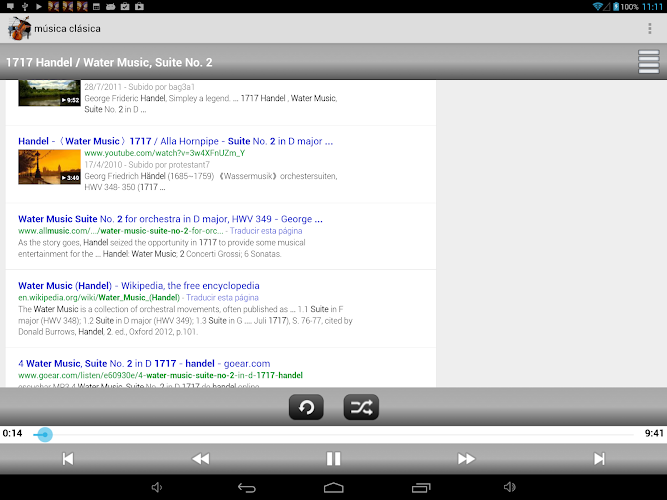667x500 pixels.
Task: Click the '28/7/2011 - Subido por bag3a1' text
Action: coord(140,87)
